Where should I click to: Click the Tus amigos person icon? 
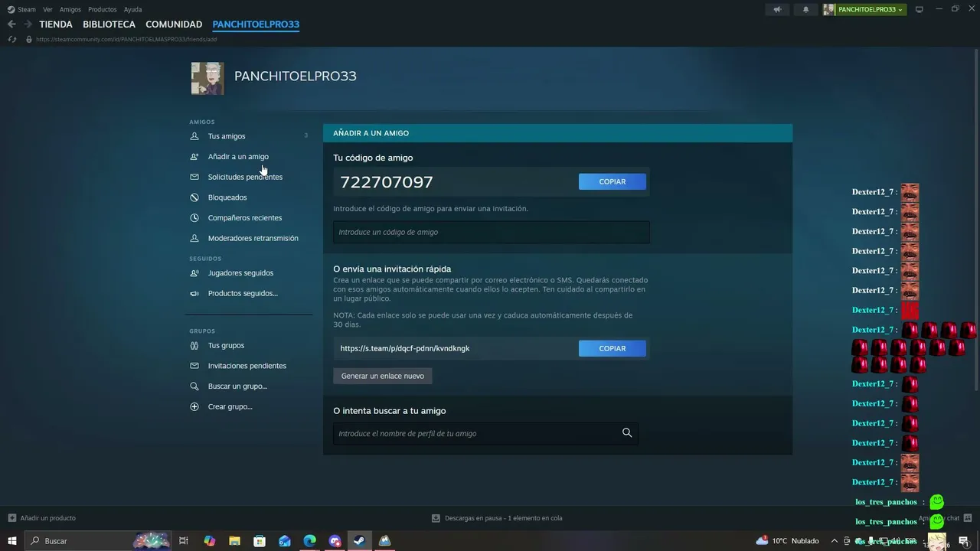coord(194,136)
